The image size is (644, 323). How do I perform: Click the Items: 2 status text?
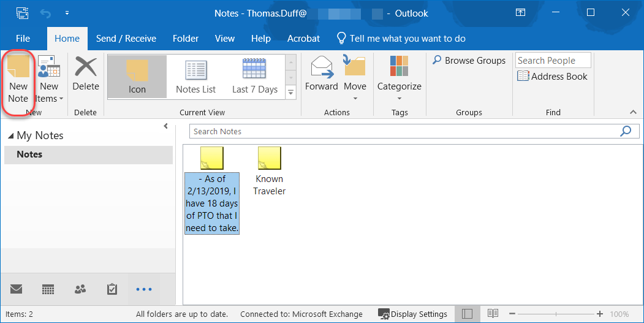point(20,314)
